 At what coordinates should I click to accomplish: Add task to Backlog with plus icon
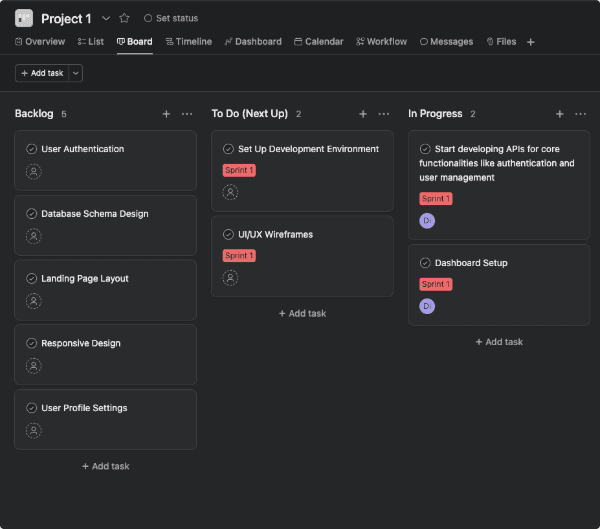tap(166, 114)
